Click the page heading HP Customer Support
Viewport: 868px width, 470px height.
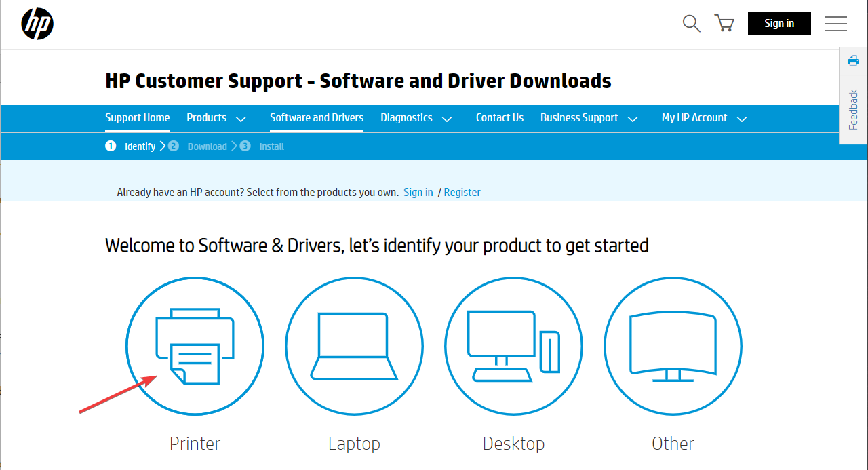[x=358, y=81]
